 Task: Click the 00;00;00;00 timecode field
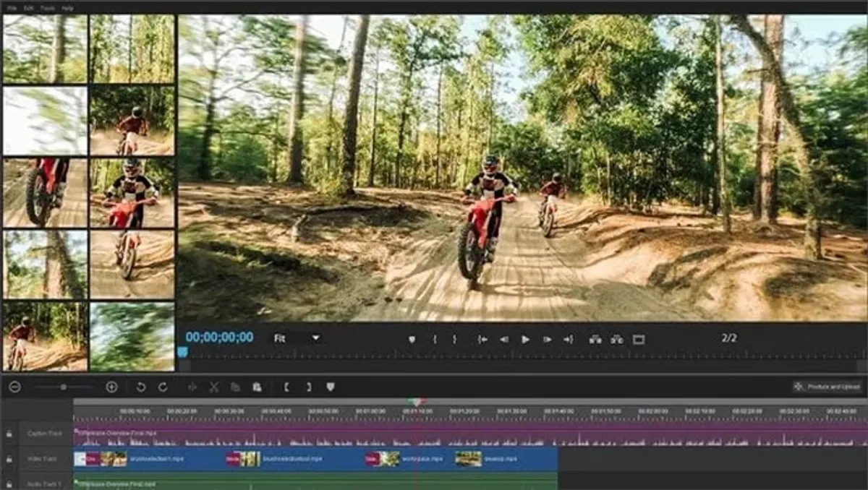[x=219, y=337]
